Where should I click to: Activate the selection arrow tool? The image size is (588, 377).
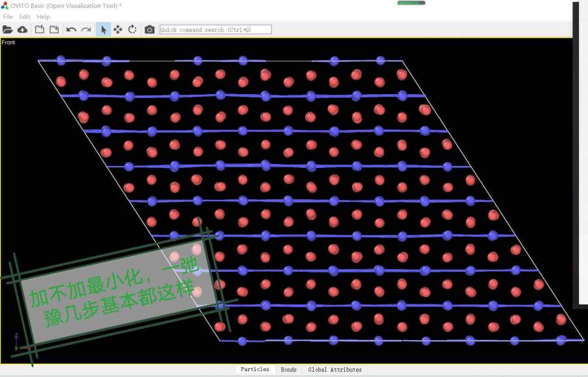[103, 29]
